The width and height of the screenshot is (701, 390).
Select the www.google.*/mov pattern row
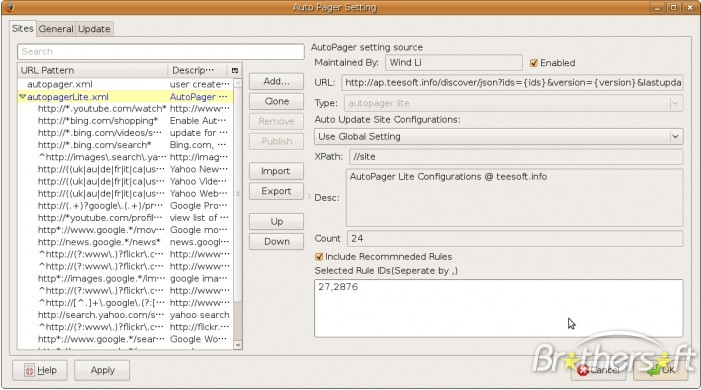point(126,230)
